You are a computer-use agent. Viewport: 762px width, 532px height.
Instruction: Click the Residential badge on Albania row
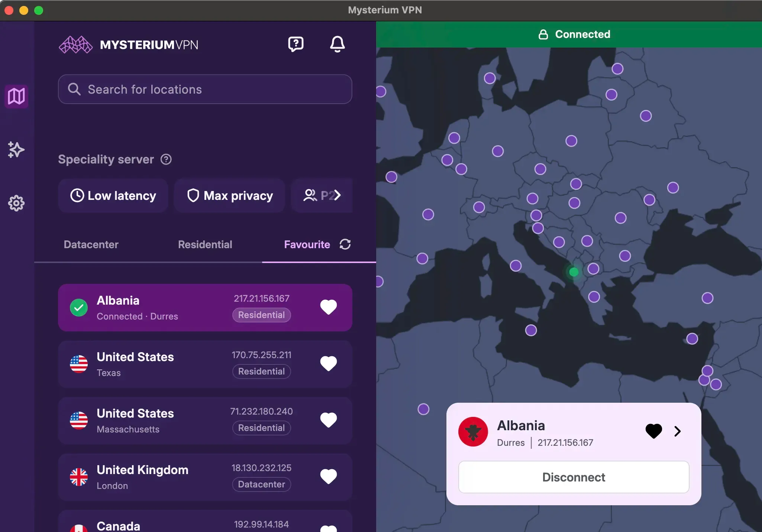[262, 315]
